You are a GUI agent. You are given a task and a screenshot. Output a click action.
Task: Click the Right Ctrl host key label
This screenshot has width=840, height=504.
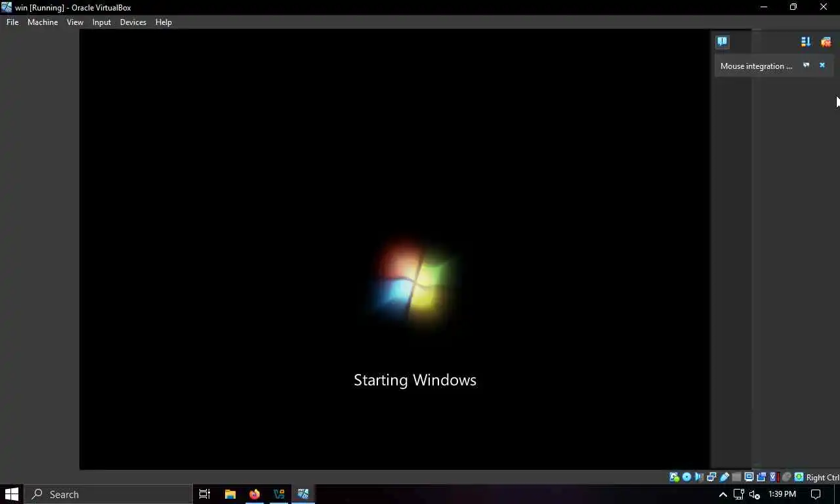823,478
